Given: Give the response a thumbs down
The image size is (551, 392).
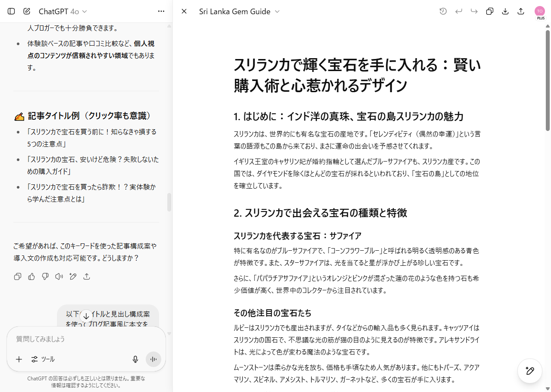Looking at the screenshot, I should [x=45, y=277].
